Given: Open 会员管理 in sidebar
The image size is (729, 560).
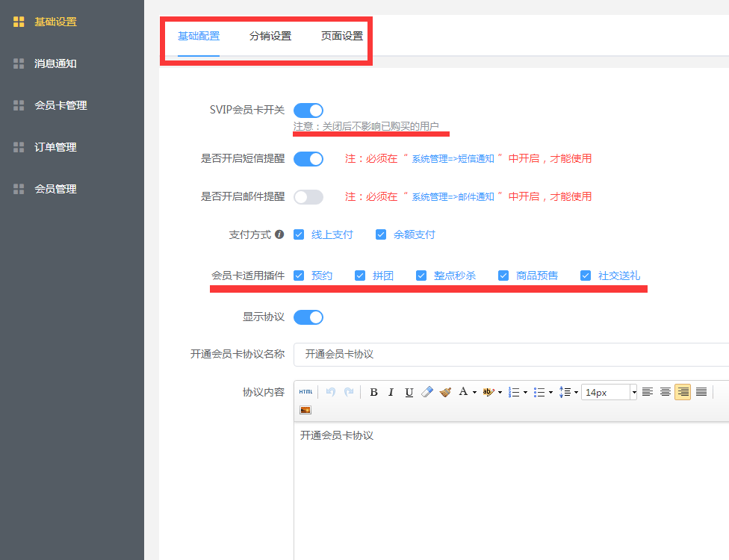Looking at the screenshot, I should click(x=55, y=189).
